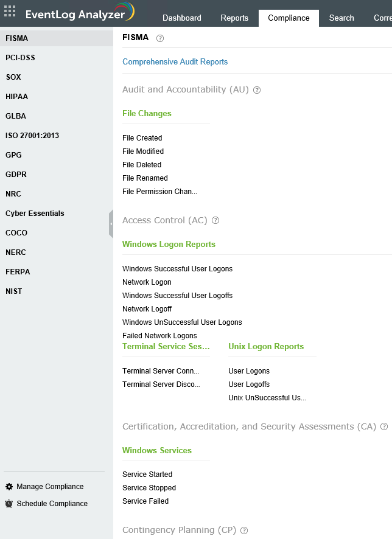Open the Reports tab

[234, 18]
